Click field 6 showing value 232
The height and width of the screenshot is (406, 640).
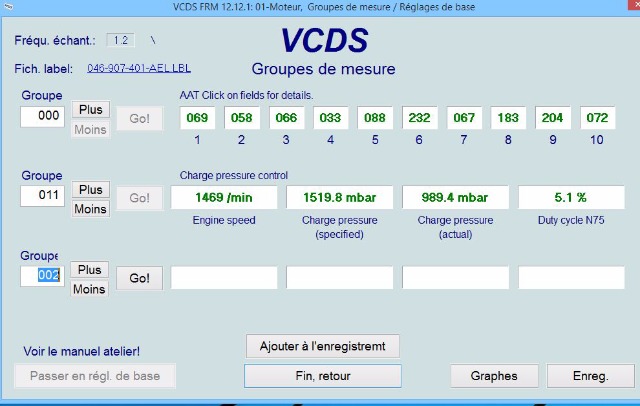pyautogui.click(x=420, y=118)
